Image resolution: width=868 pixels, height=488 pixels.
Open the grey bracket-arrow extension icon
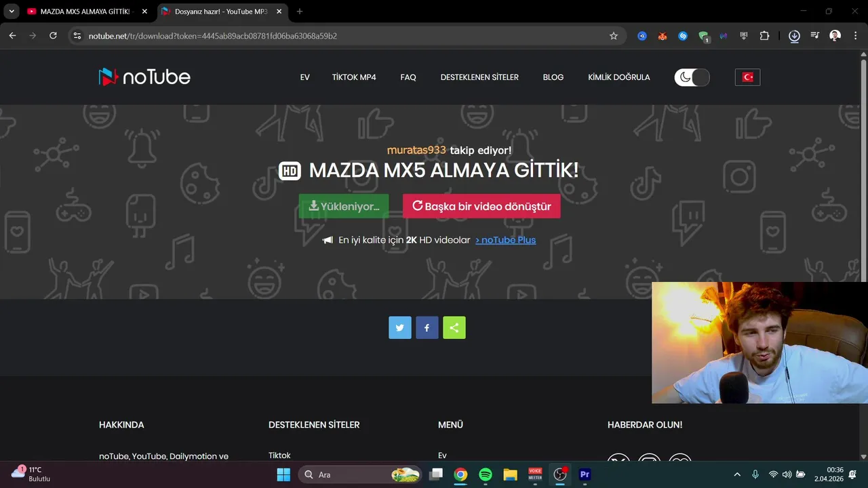pyautogui.click(x=744, y=36)
